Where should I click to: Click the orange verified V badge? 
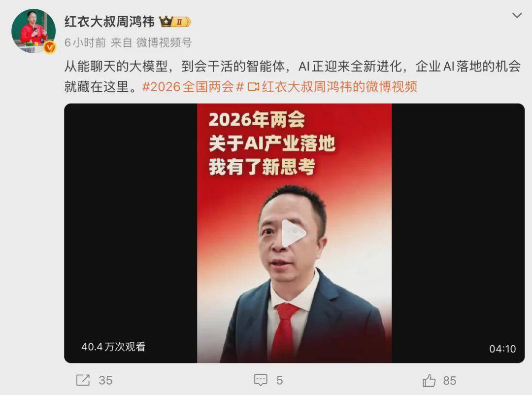50,47
